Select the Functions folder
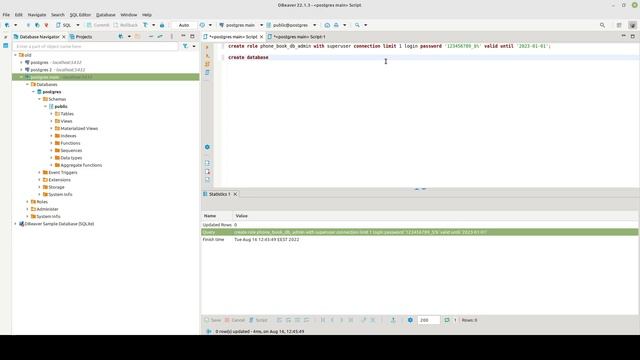The width and height of the screenshot is (640, 360). coord(67,143)
